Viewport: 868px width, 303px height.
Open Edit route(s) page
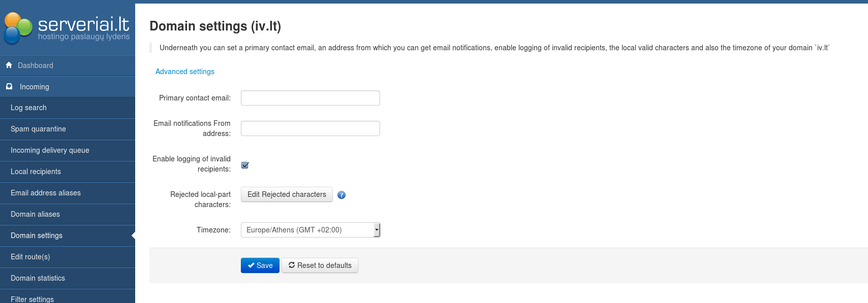point(30,257)
